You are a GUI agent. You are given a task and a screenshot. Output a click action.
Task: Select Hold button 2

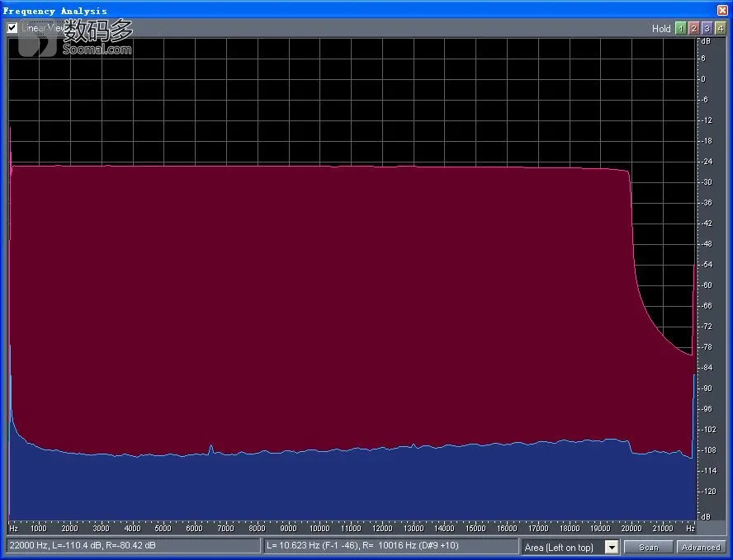694,29
